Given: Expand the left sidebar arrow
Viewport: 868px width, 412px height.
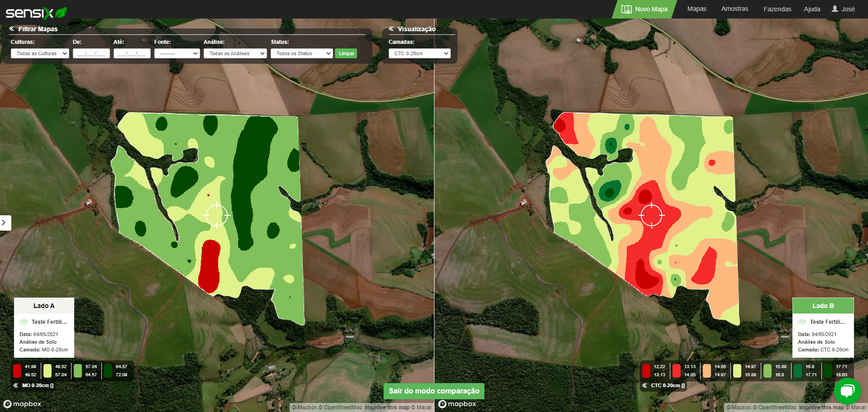Looking at the screenshot, I should pos(4,223).
